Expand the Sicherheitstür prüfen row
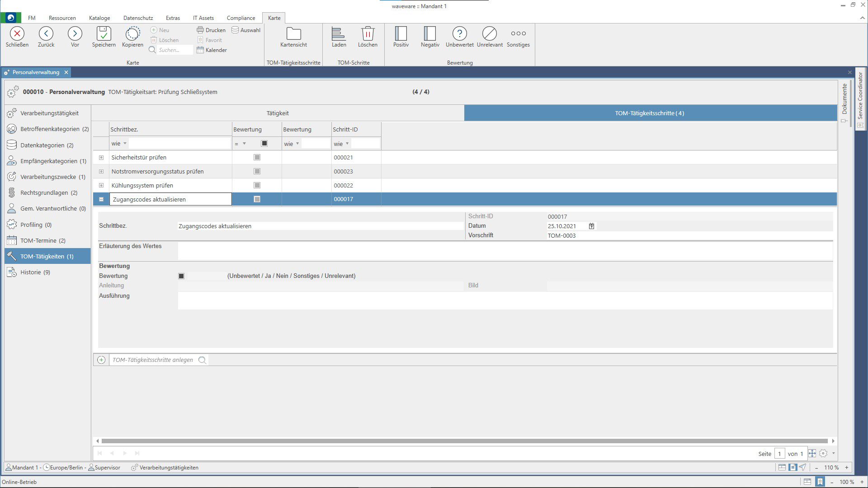Screen dimensions: 868x488 101,158
